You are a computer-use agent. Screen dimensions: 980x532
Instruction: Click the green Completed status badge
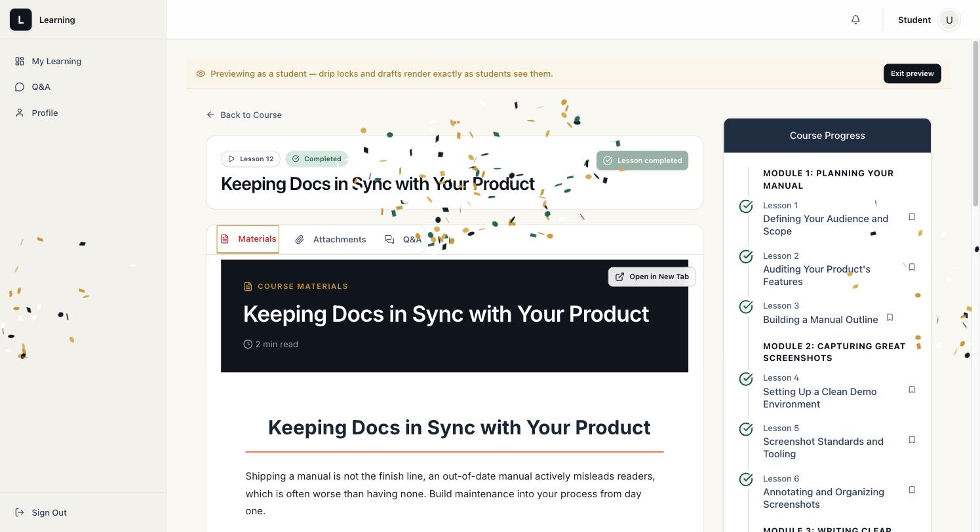coord(317,159)
